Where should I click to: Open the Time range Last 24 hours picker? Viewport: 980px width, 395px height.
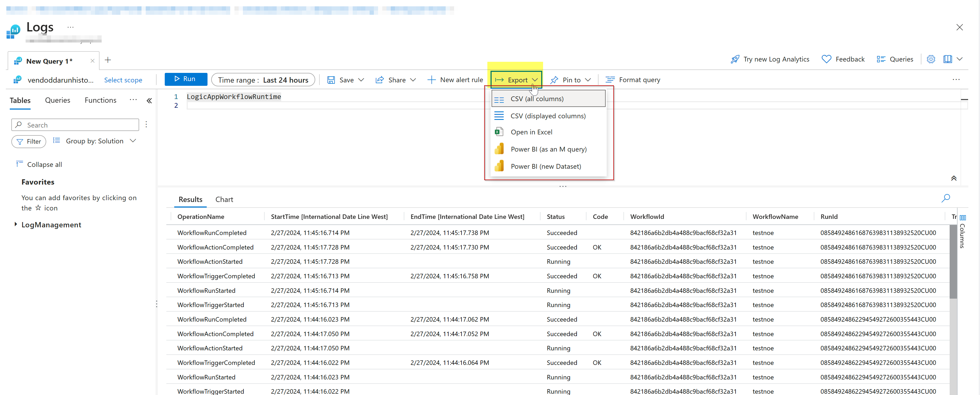263,80
